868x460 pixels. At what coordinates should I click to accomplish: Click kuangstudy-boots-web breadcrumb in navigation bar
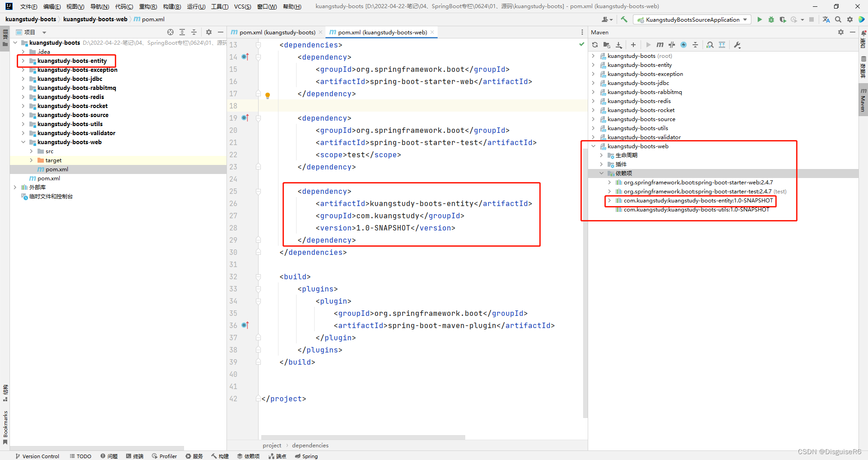click(95, 19)
